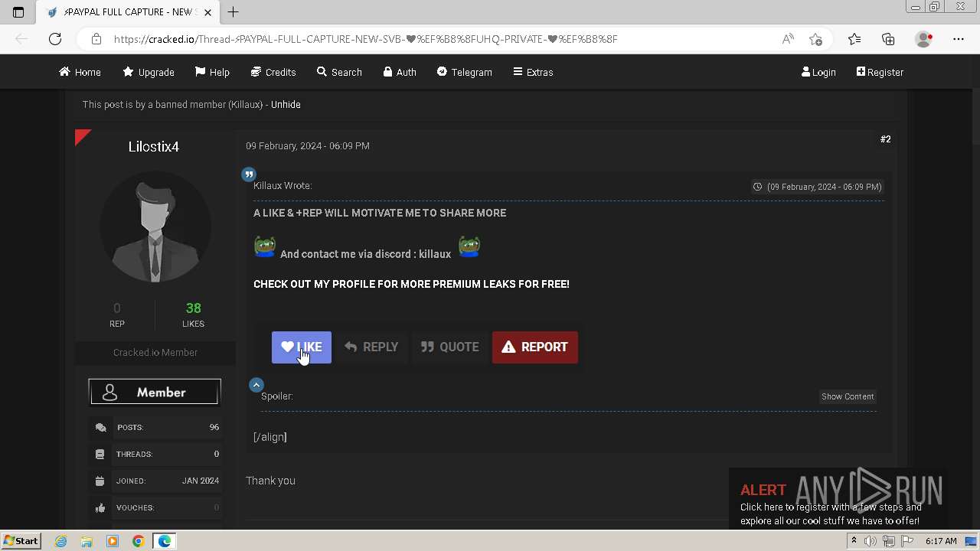Open Edge settings and more menu
Image resolution: width=980 pixels, height=551 pixels.
(x=959, y=39)
